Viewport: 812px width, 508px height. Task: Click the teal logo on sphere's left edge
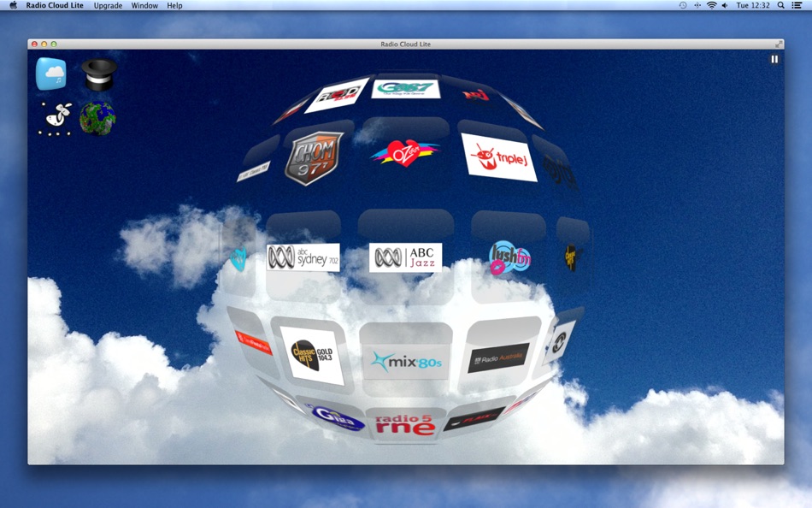coord(238,258)
